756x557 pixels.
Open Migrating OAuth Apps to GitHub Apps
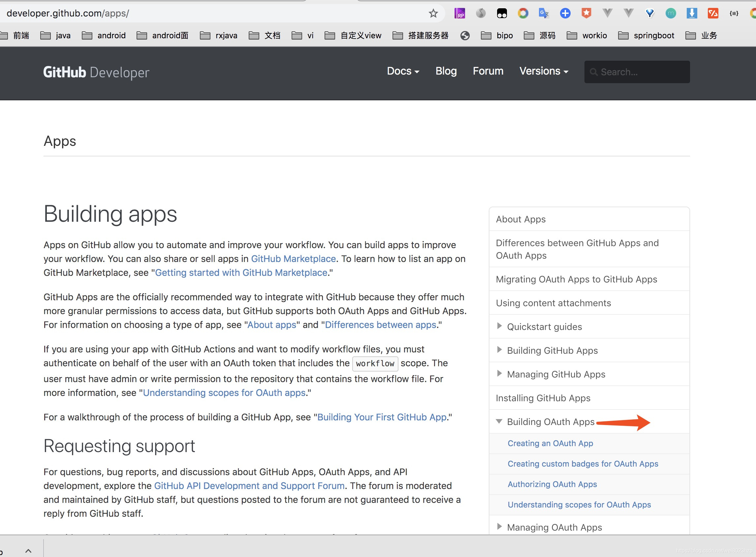pos(589,279)
